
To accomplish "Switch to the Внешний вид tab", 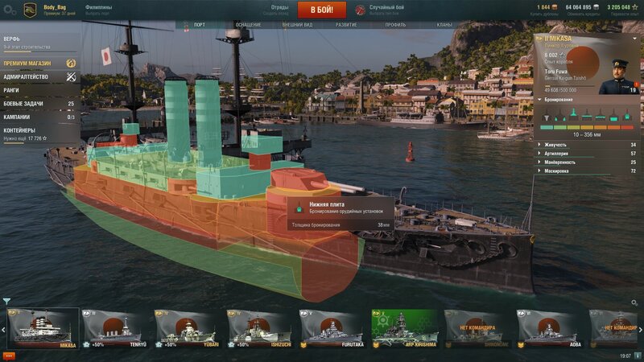I will point(297,25).
